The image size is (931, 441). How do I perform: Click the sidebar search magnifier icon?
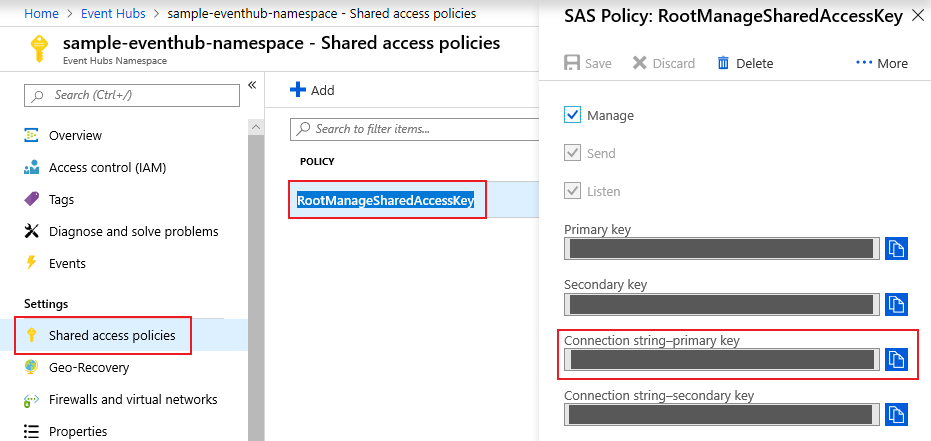pos(38,96)
